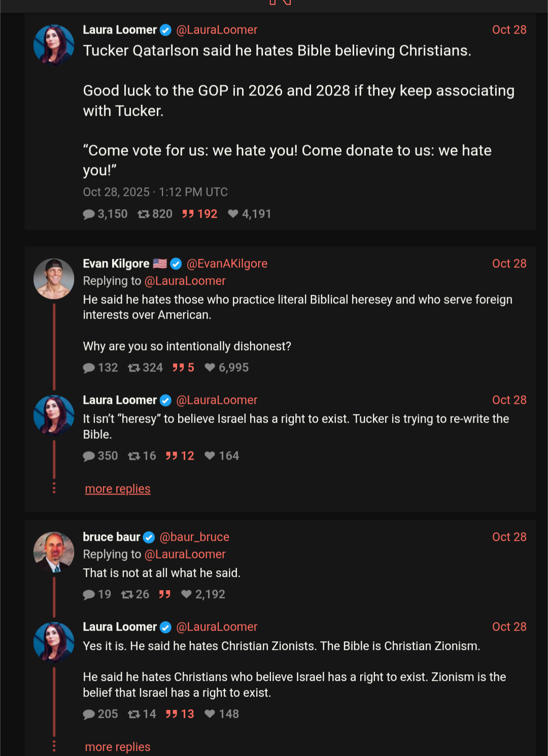Click the reply icon on bruce baur's tweet

(x=89, y=595)
